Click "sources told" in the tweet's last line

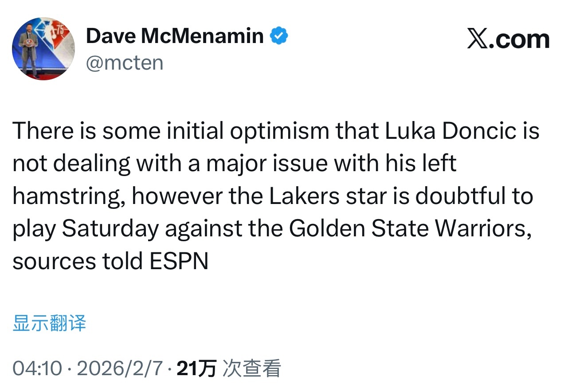[77, 262]
